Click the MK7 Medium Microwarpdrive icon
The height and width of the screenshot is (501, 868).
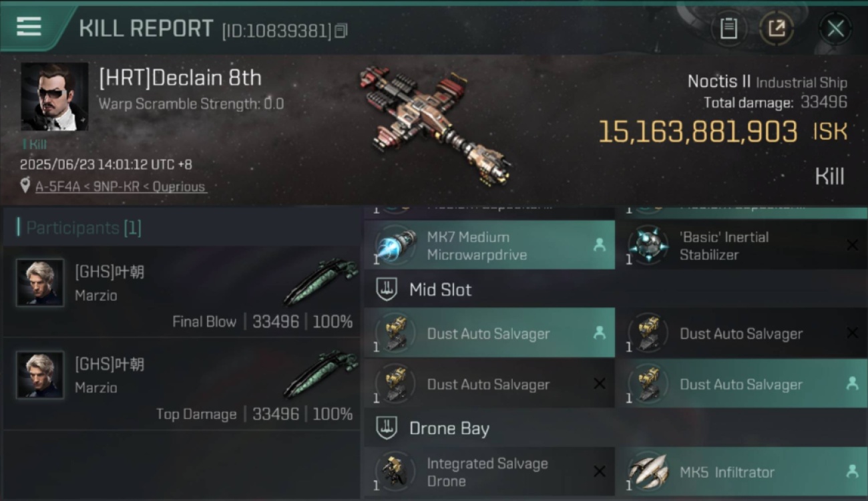click(395, 245)
